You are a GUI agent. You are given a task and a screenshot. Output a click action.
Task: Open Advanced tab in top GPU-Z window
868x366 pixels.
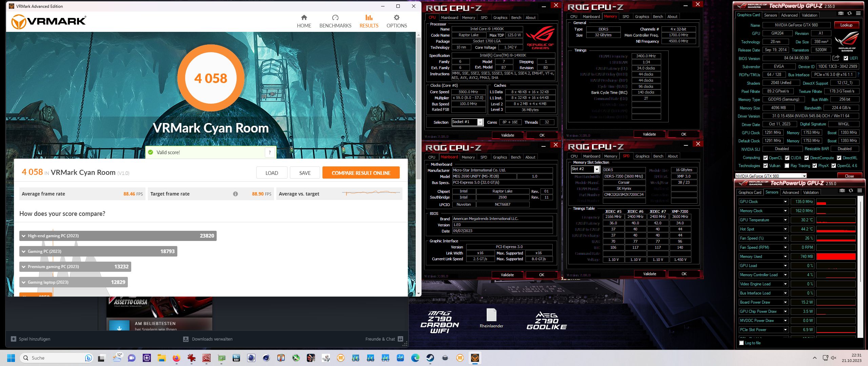click(x=789, y=15)
